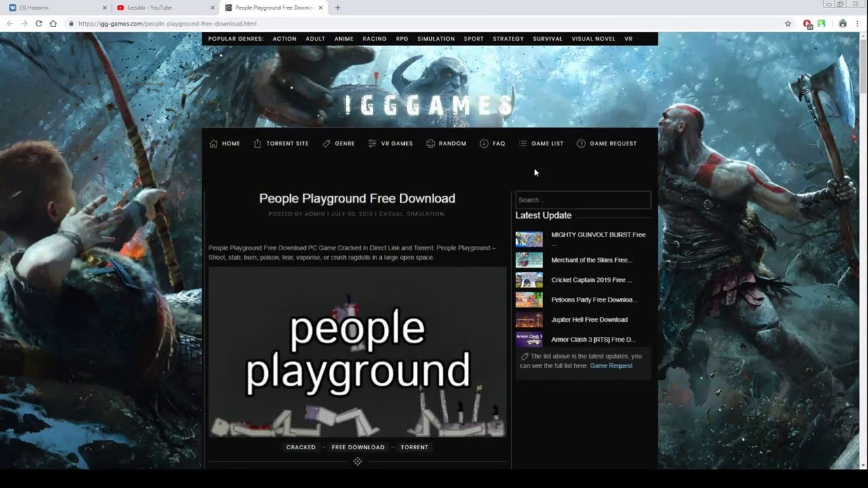Screen dimensions: 868x488
Task: Open the browser home page icon
Action: click(53, 23)
